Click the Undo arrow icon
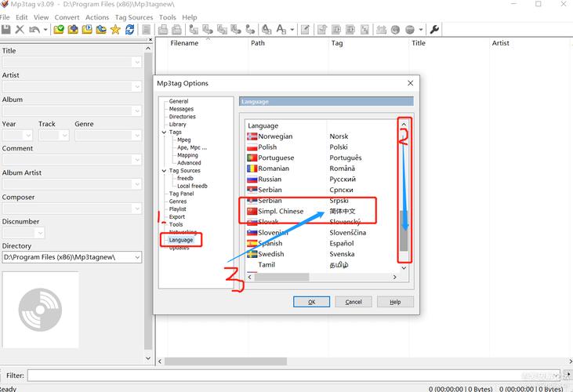The image size is (573, 392). (34, 30)
